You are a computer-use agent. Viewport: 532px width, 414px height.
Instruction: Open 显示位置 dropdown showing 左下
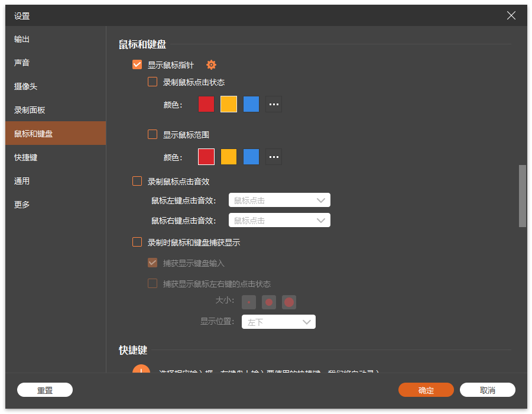[x=278, y=322]
